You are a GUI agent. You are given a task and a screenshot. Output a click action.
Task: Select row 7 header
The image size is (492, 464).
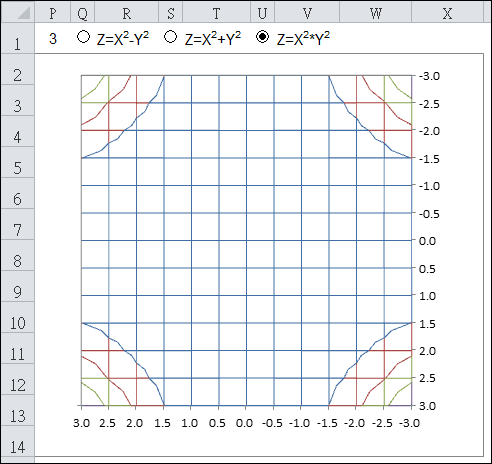click(17, 224)
